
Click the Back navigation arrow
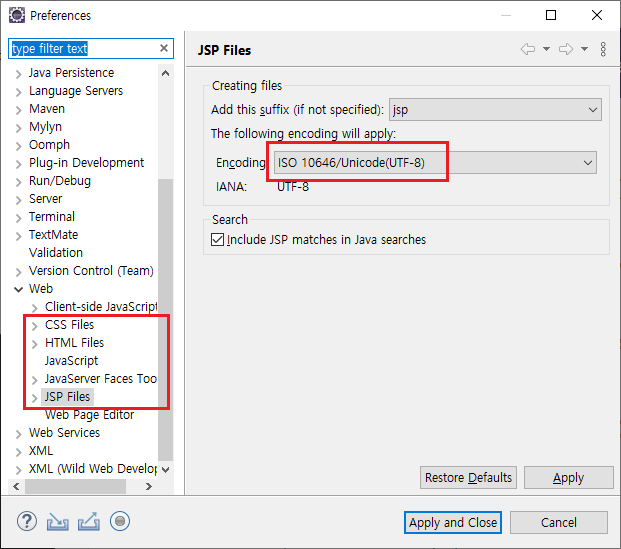pos(528,49)
